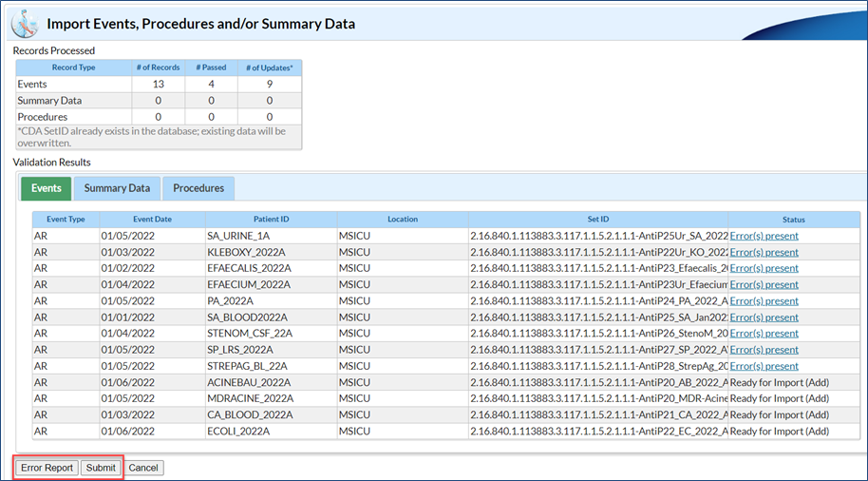
Task: Click Ready for Import status for ECOLI_2022A
Action: 780,432
